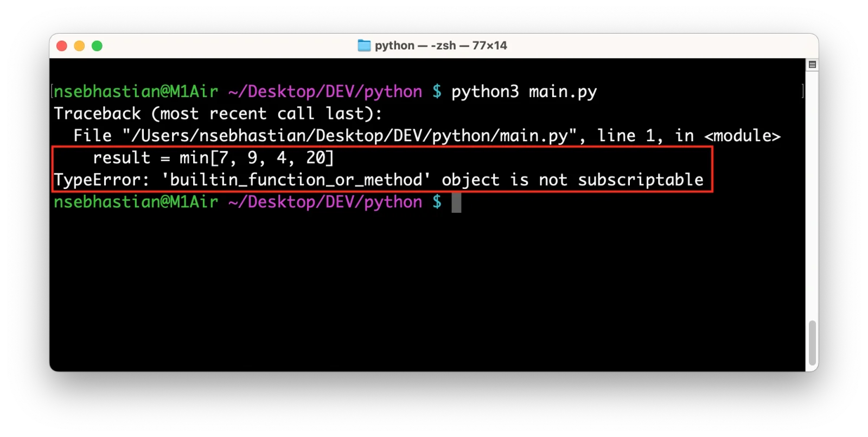Click the split pane icon above the scrollbar
868x437 pixels.
(x=812, y=65)
